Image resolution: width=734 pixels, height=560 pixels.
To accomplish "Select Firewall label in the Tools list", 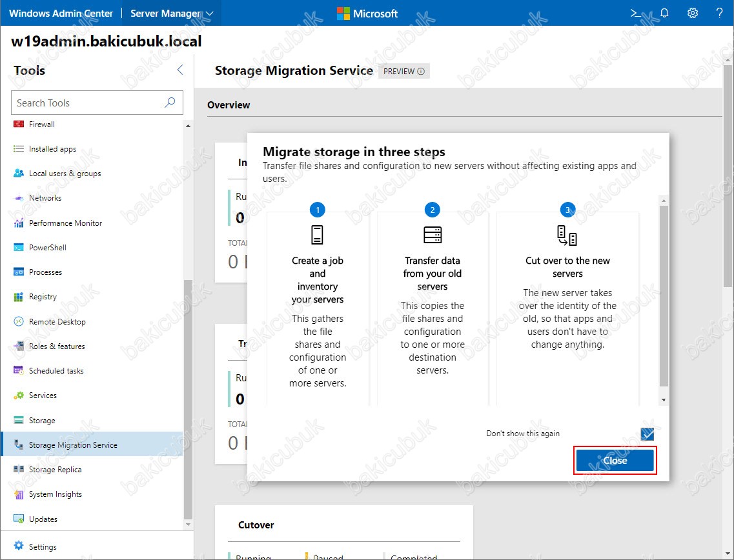I will 42,124.
